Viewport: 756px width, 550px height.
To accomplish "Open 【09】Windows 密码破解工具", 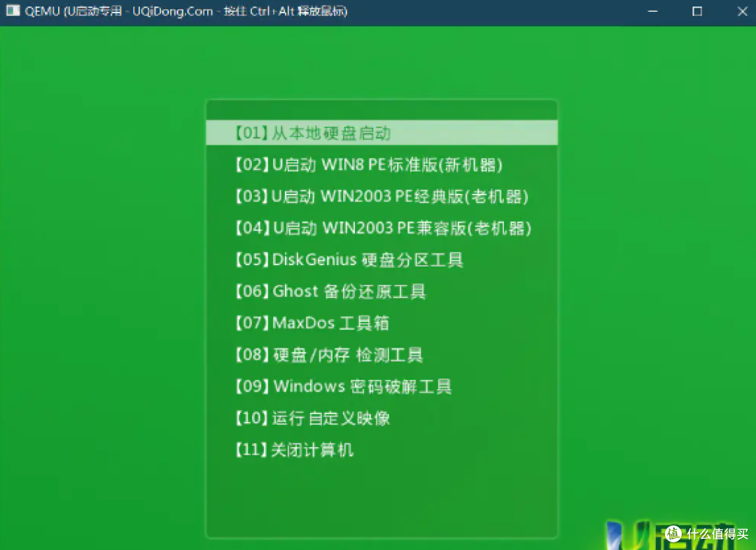I will pos(342,386).
